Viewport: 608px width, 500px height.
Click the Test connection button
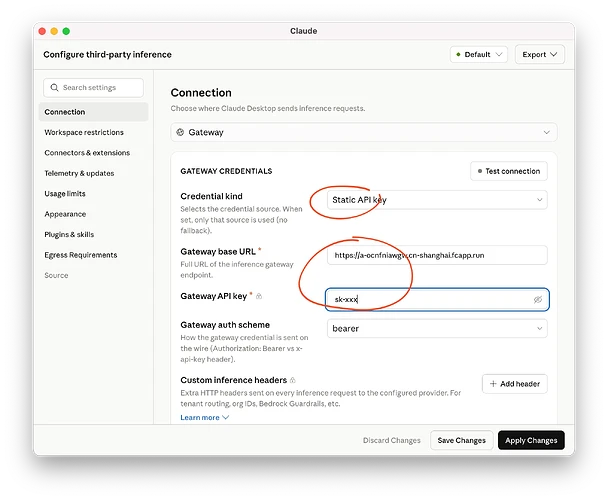(x=509, y=171)
